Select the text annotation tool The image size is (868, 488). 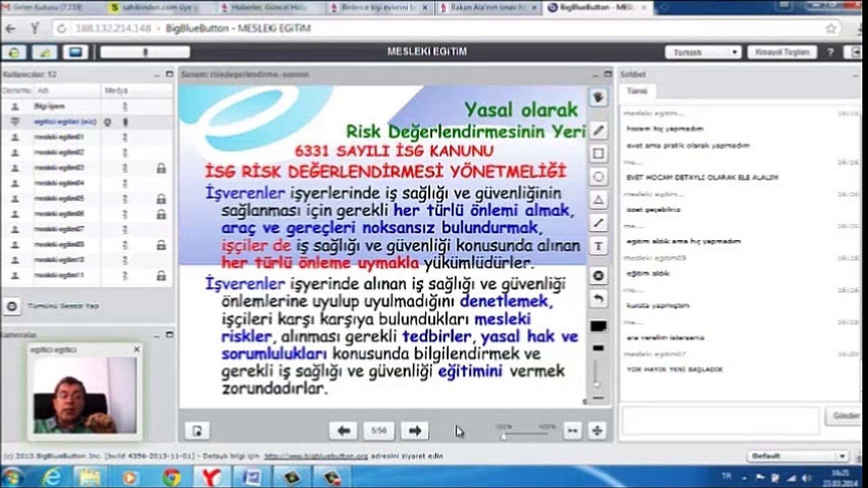pos(598,246)
